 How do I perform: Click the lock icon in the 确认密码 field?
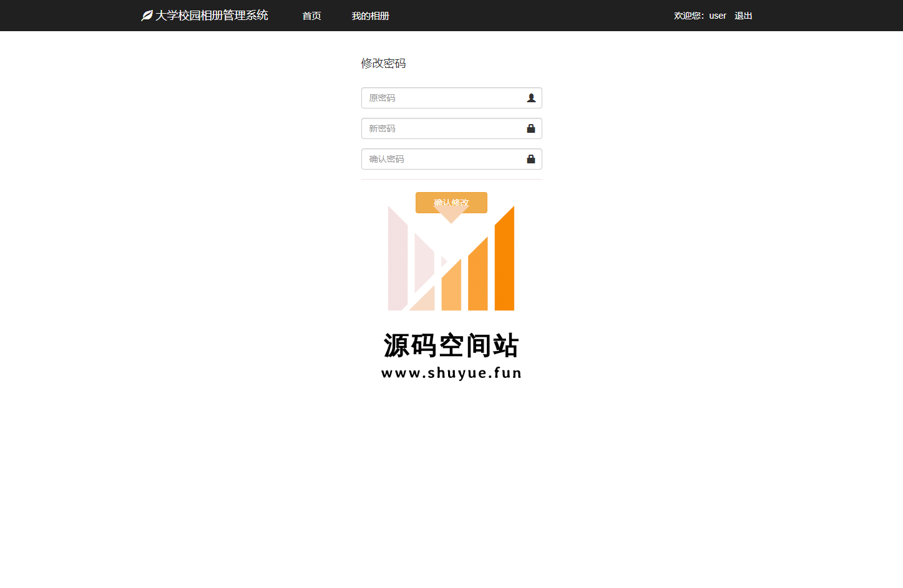coord(531,159)
